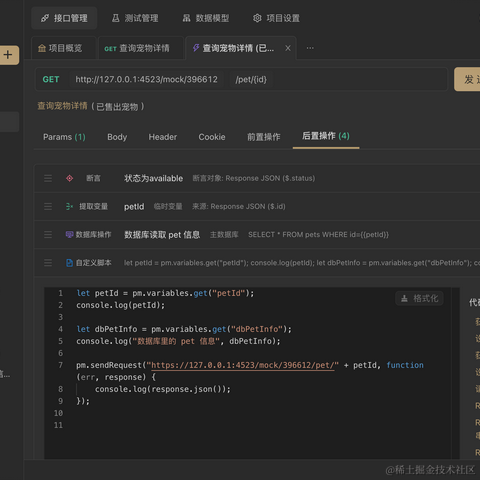The image size is (480, 480).
Task: Click the URL string in pm.sendRequest
Action: [242, 365]
